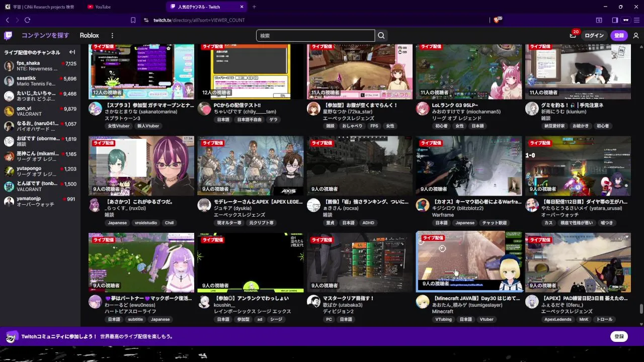
Task: Open the Minecraft category link under tsumigeslayer
Action: coord(443,311)
